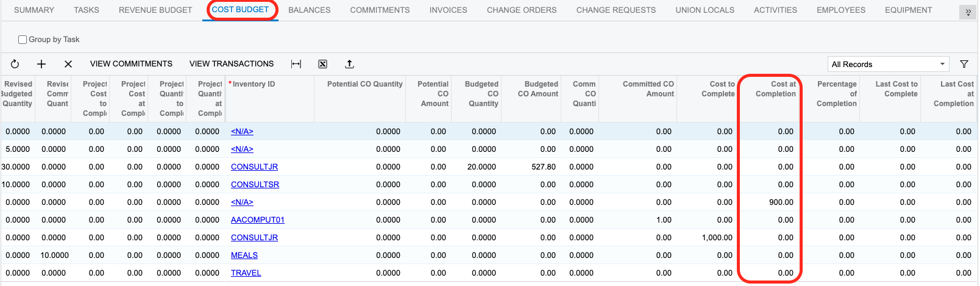Switch to the Revenue Budget tab
Image resolution: width=980 pixels, height=286 pixels.
pyautogui.click(x=155, y=10)
